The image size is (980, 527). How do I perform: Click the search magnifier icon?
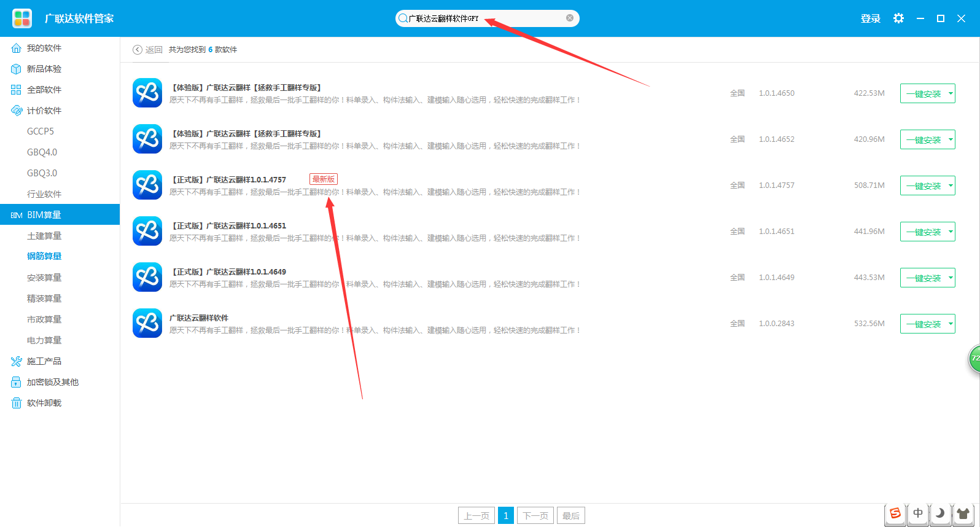(x=403, y=18)
